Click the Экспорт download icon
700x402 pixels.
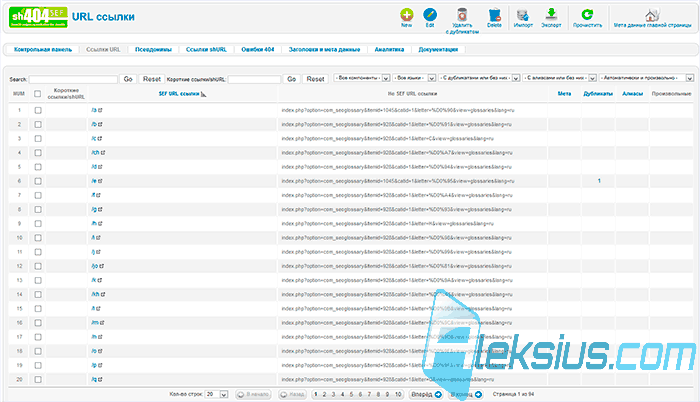point(551,15)
